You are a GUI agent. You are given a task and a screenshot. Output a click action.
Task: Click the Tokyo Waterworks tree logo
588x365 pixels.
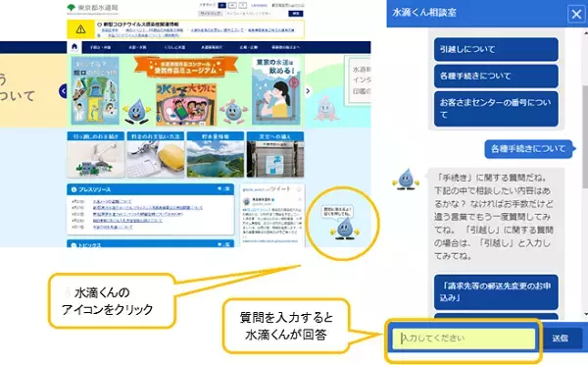tap(71, 8)
